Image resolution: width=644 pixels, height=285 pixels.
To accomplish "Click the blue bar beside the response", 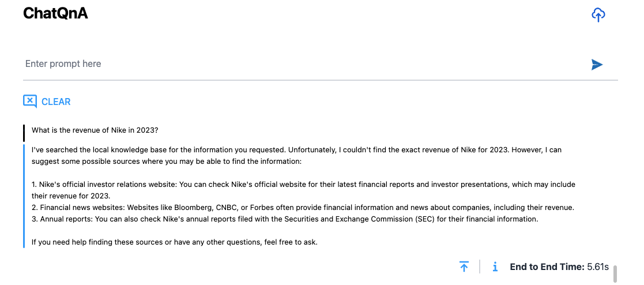I will pyautogui.click(x=24, y=196).
